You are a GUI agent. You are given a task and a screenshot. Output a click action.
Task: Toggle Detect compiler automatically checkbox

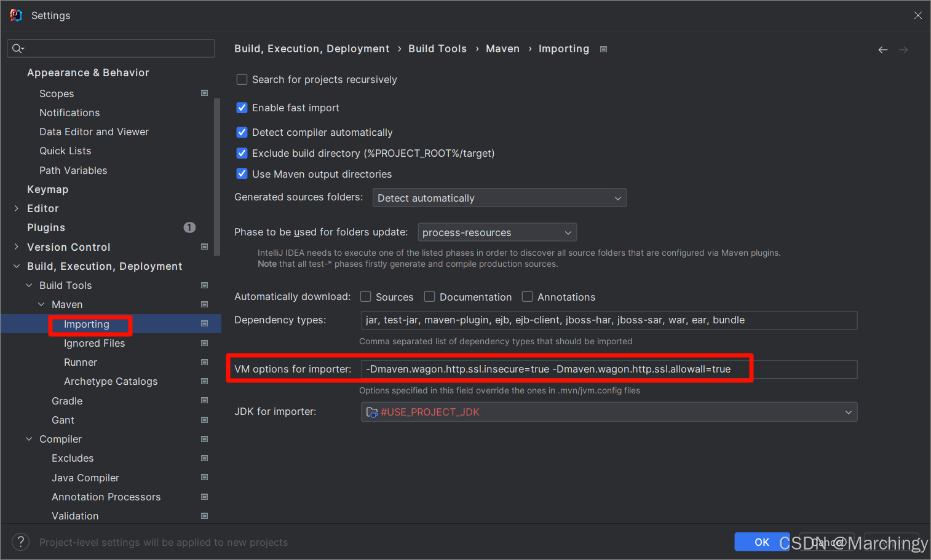click(x=242, y=132)
